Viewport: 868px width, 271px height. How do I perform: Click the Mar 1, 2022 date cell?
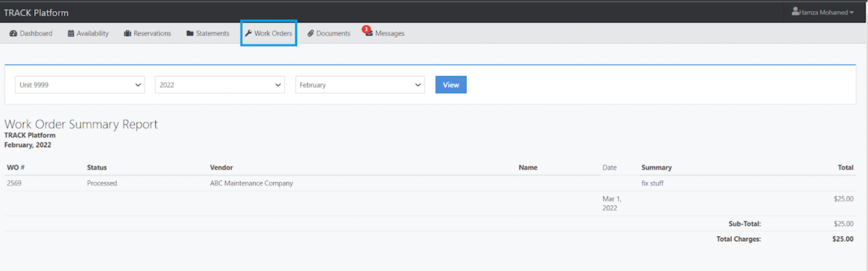[612, 204]
